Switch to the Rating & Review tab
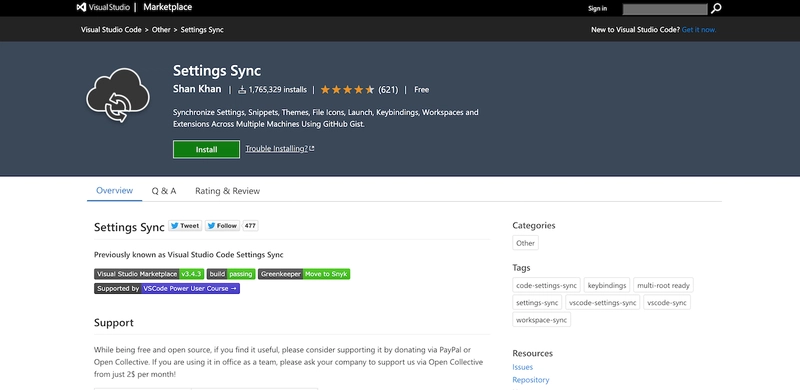800x390 pixels. 228,191
